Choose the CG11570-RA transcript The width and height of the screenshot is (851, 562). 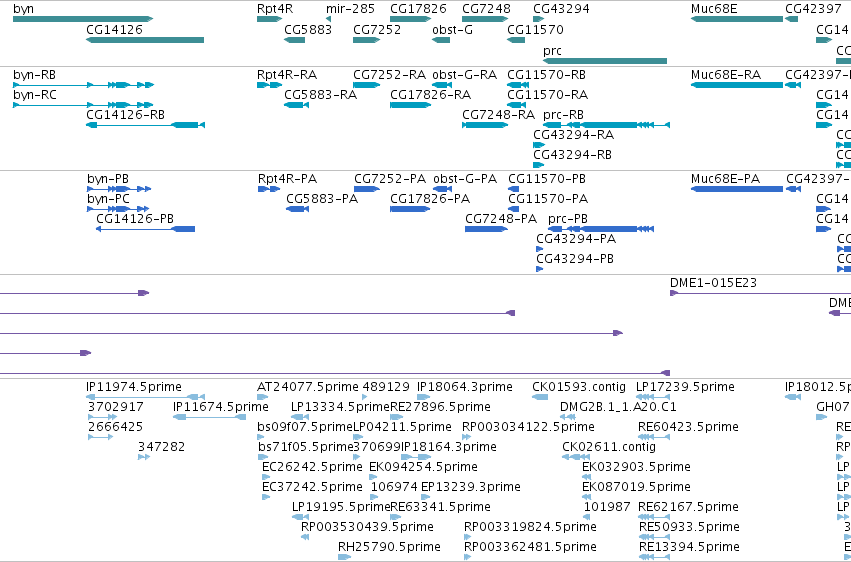point(517,105)
